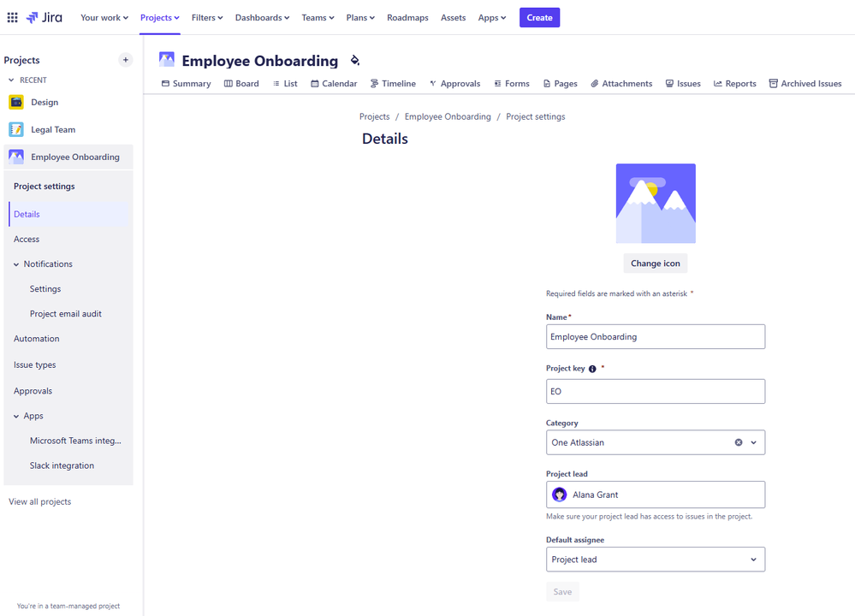Click the plus icon beside Projects

point(126,60)
